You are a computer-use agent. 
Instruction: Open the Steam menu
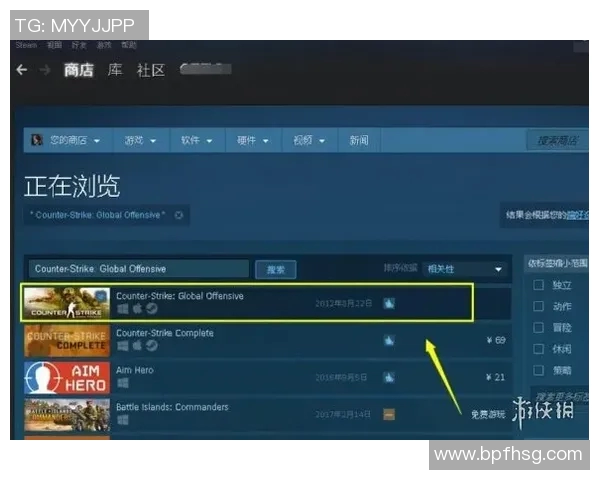click(26, 45)
